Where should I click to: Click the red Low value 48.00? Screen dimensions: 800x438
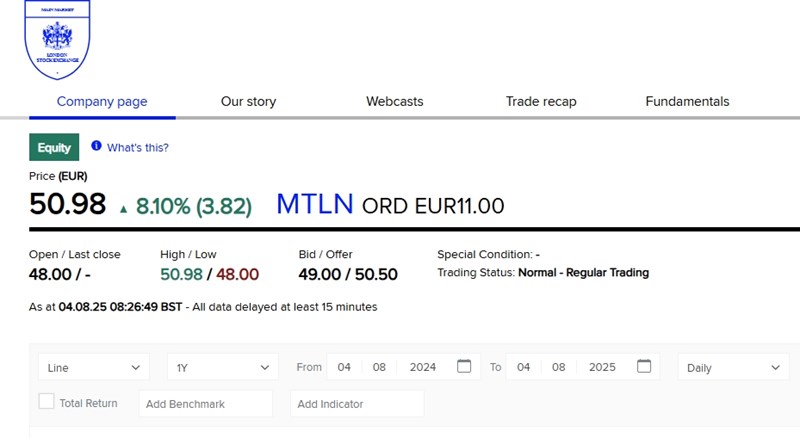237,275
